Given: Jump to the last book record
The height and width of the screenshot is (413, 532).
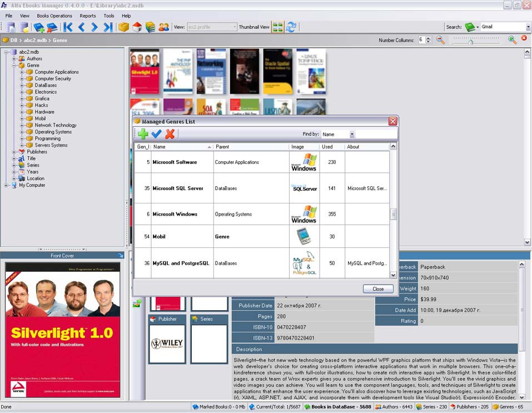Looking at the screenshot, I should (x=108, y=27).
